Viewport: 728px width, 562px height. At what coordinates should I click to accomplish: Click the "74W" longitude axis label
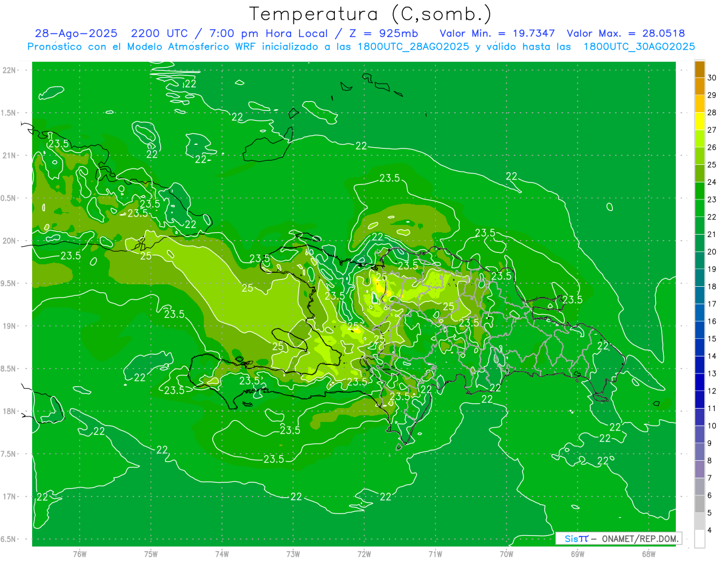point(222,554)
